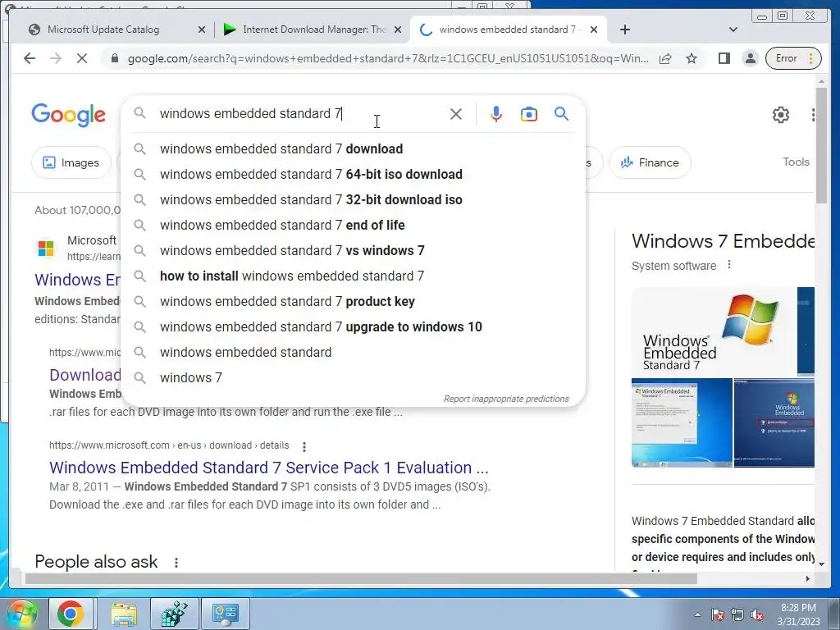Image resolution: width=840 pixels, height=630 pixels.
Task: Click the Google logo
Action: (68, 115)
